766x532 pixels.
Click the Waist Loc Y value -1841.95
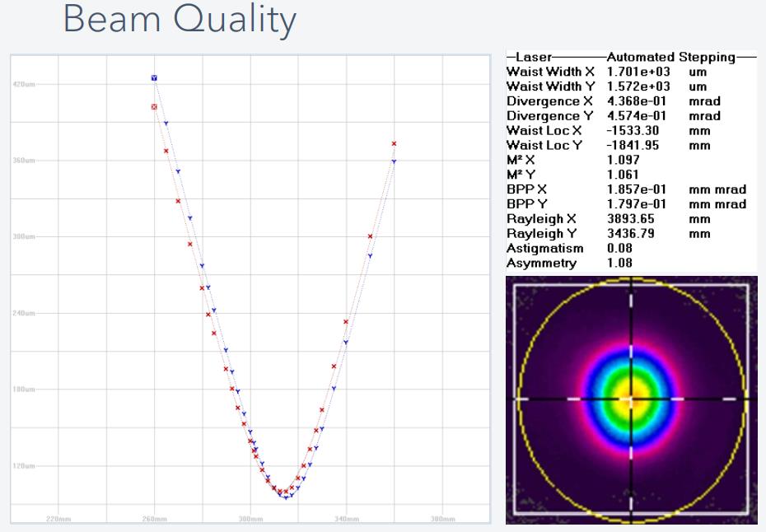click(633, 145)
